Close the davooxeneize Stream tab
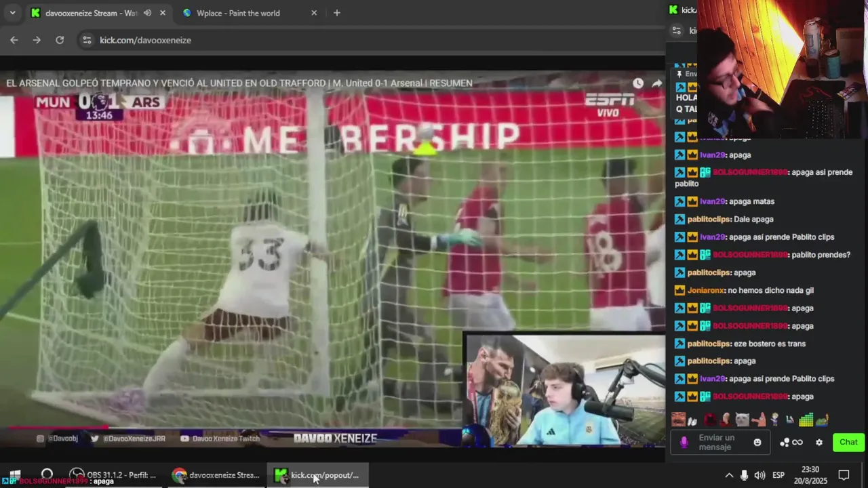The height and width of the screenshot is (488, 868). click(x=163, y=13)
